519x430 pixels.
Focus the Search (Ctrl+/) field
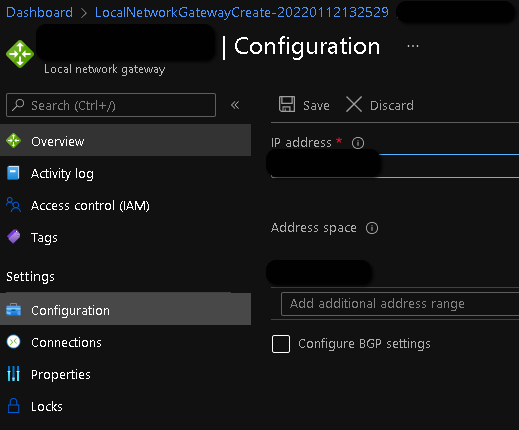tap(111, 105)
